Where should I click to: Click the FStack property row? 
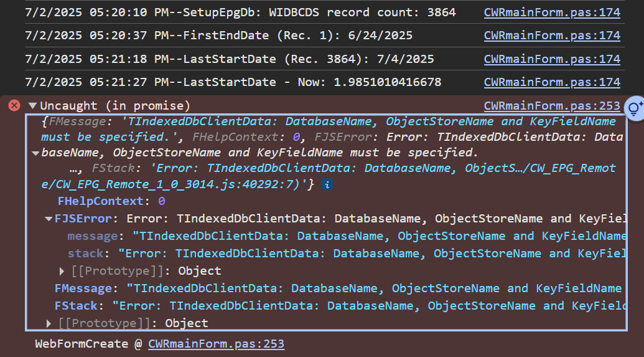click(340, 305)
